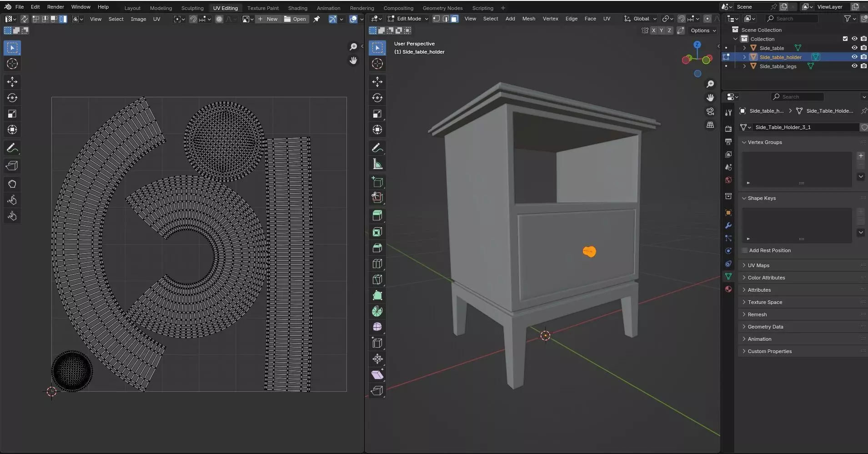868x454 pixels.
Task: Switch to the Texture Paint workspace tab
Action: [x=263, y=8]
